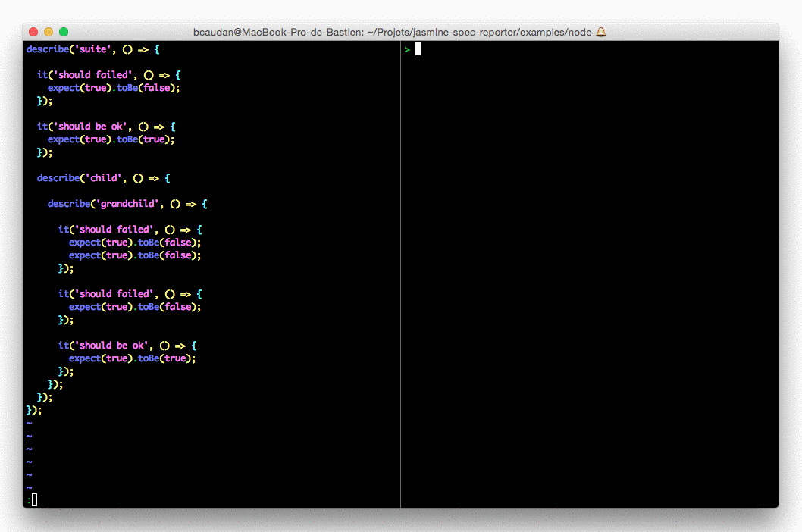Click the vim command line colon prompt
This screenshot has height=532, width=802.
point(29,499)
